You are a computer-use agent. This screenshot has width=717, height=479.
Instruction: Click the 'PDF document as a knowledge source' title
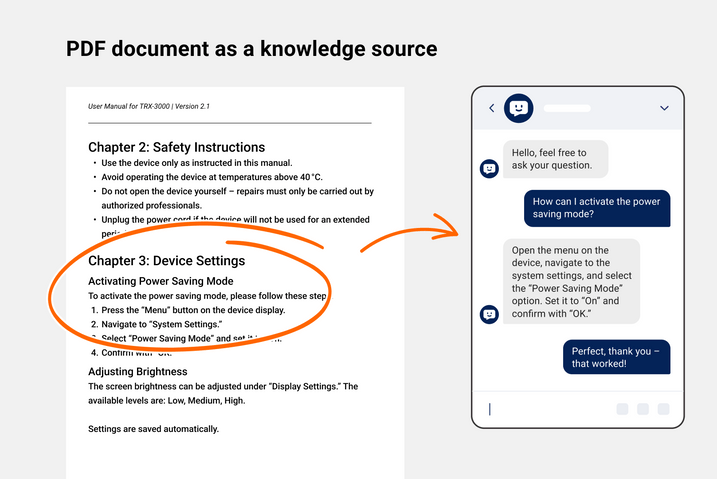point(251,49)
